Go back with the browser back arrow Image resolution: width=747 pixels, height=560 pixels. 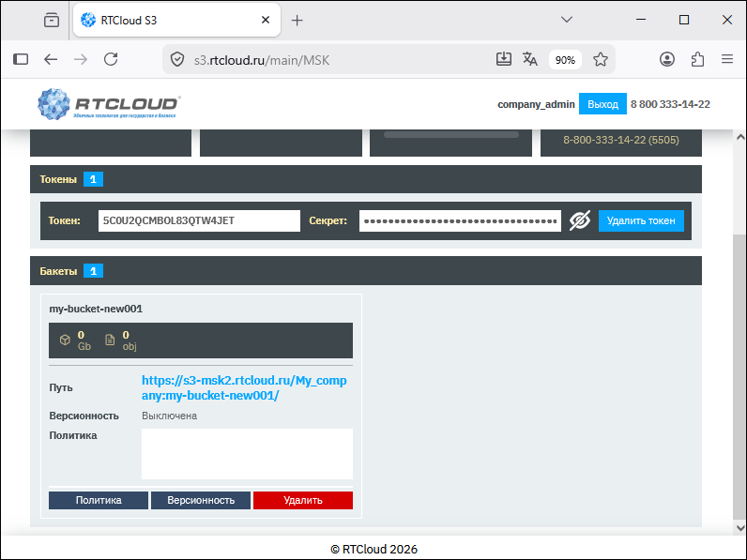[x=51, y=59]
